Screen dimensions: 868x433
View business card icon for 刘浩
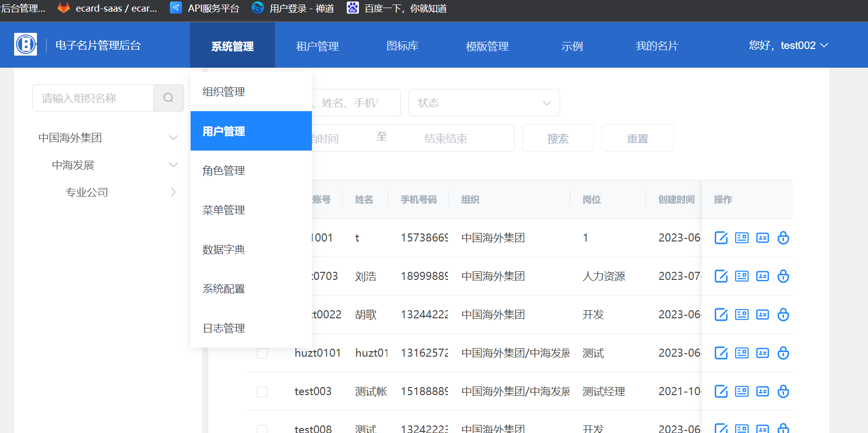point(762,276)
